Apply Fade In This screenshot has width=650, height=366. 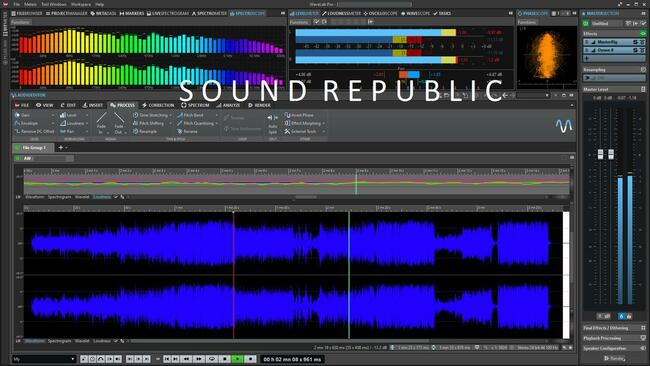[x=101, y=123]
